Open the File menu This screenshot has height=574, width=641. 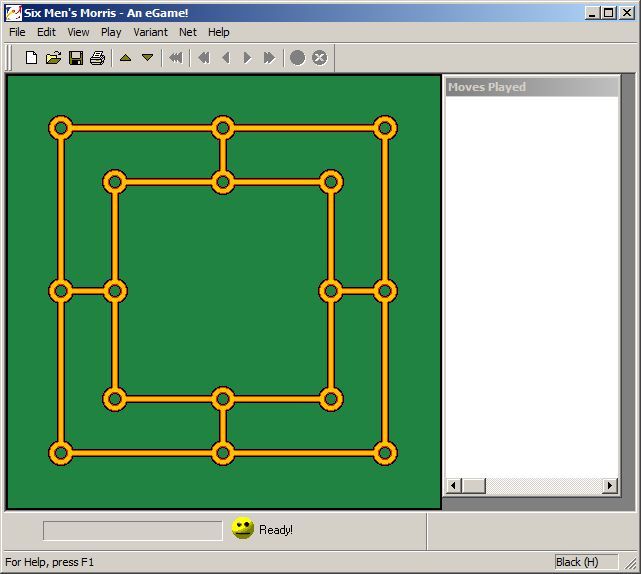click(x=17, y=32)
